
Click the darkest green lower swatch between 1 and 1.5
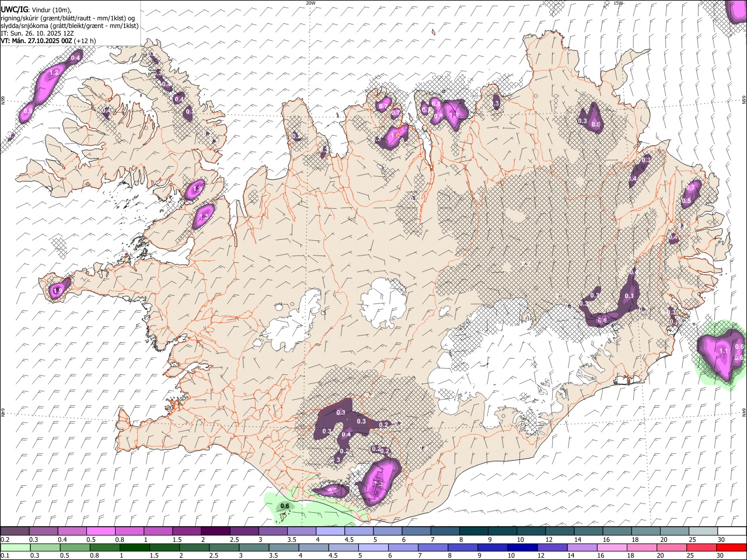click(135, 548)
